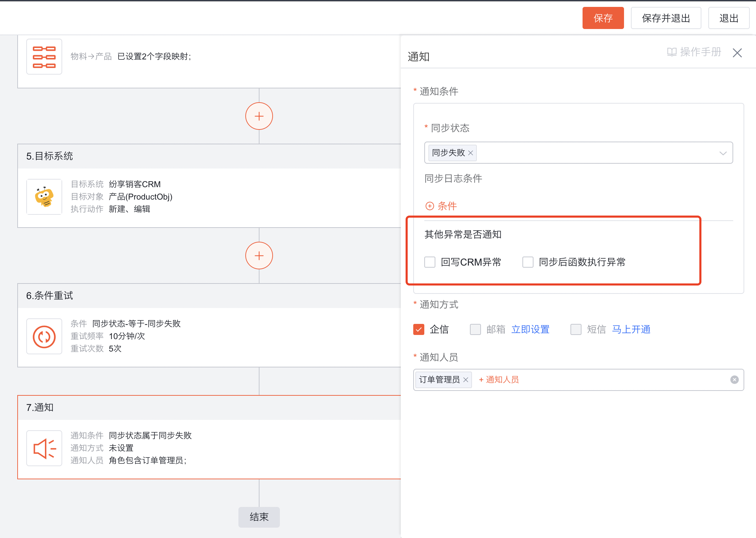756x538 pixels.
Task: Click the 保存 button
Action: tap(603, 18)
